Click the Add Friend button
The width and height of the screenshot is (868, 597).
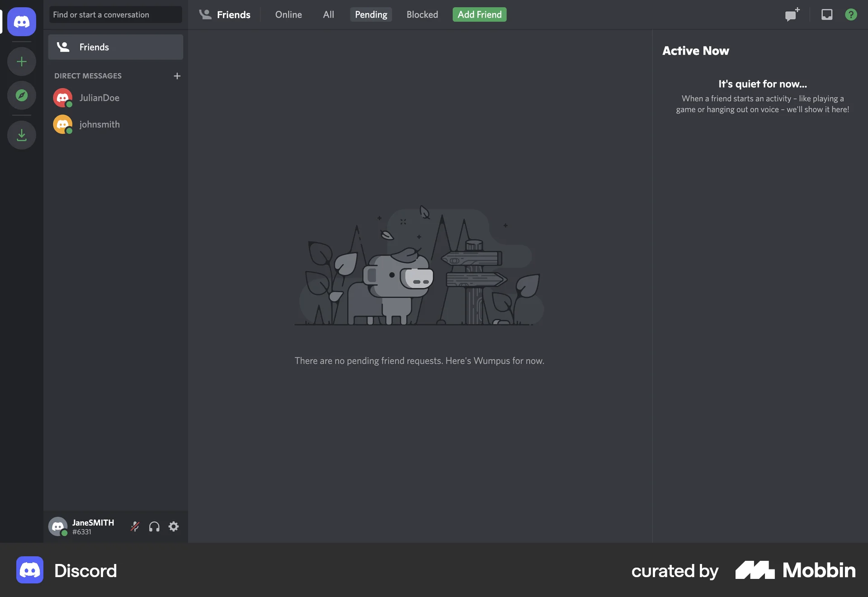point(479,14)
